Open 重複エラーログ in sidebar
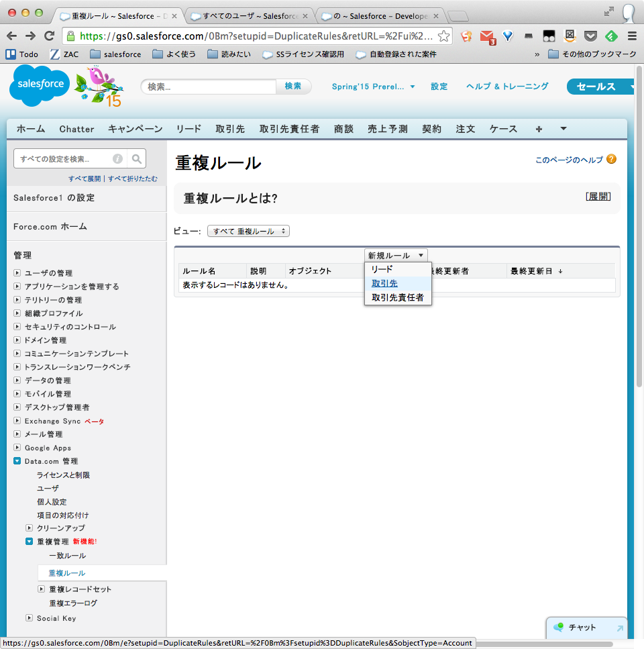644x649 pixels. (x=73, y=603)
